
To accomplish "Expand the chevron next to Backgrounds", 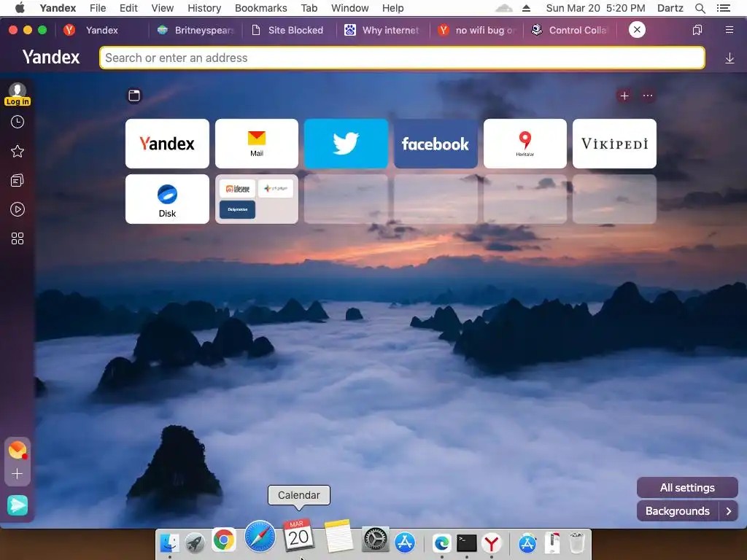I will point(729,511).
